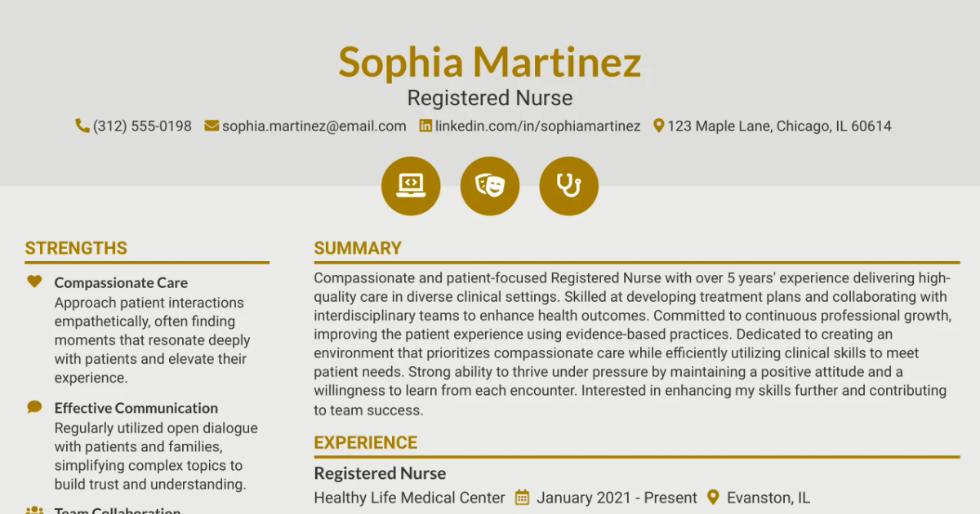Image resolution: width=980 pixels, height=514 pixels.
Task: Click the phone number (312) 555-0198
Action: pos(142,126)
